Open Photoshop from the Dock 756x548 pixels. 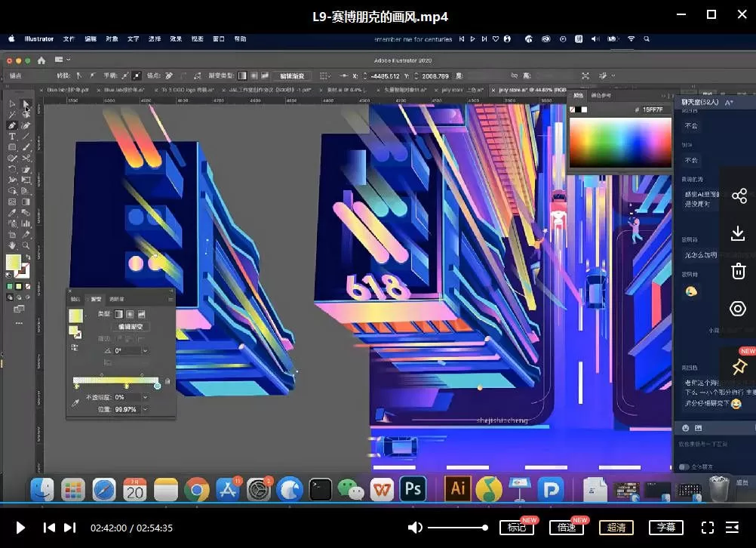(413, 489)
